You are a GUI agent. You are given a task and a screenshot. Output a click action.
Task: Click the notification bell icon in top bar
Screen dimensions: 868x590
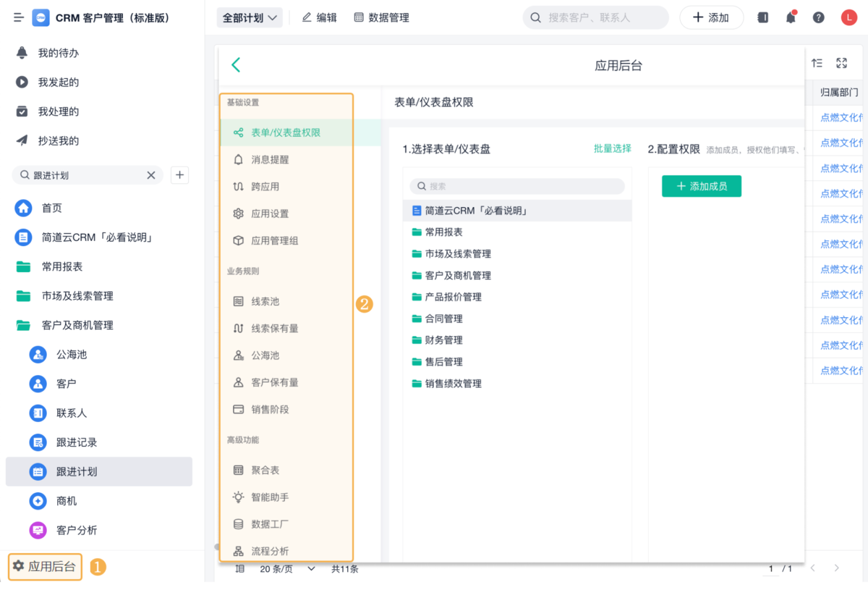(x=791, y=18)
